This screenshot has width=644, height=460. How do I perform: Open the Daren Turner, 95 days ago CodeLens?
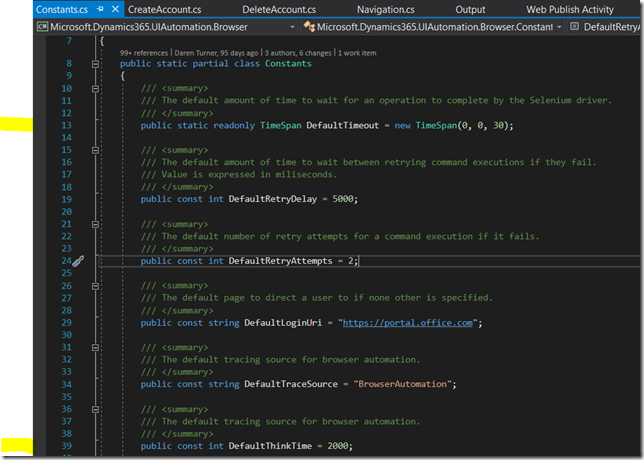click(x=216, y=53)
